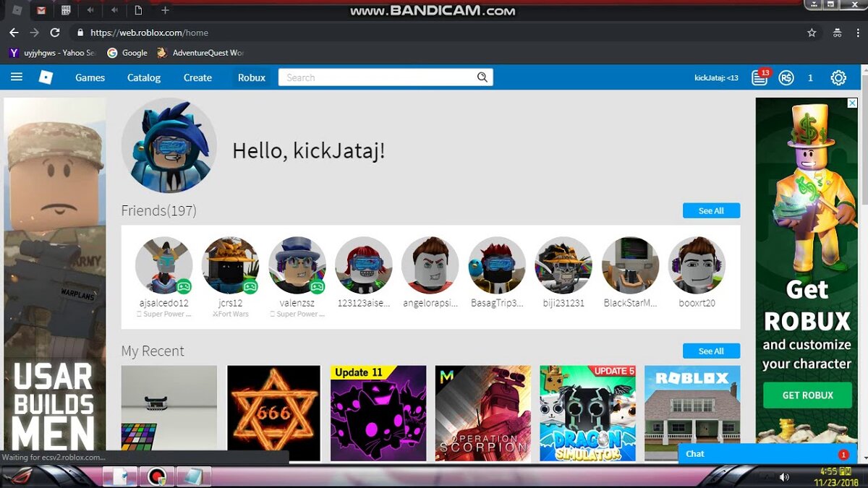This screenshot has height=488, width=868.
Task: Open the notifications icon with 13 badge
Action: [760, 77]
